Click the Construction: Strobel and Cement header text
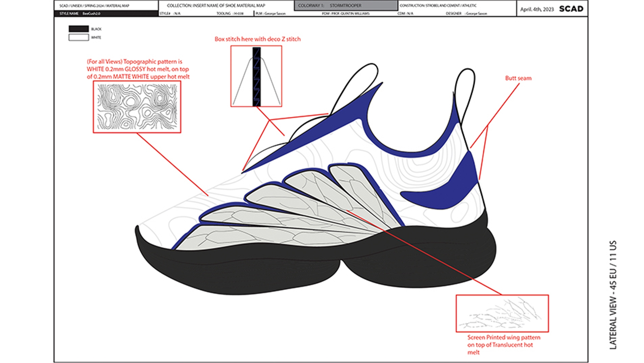Screen dimensions: 644x363 438,6
